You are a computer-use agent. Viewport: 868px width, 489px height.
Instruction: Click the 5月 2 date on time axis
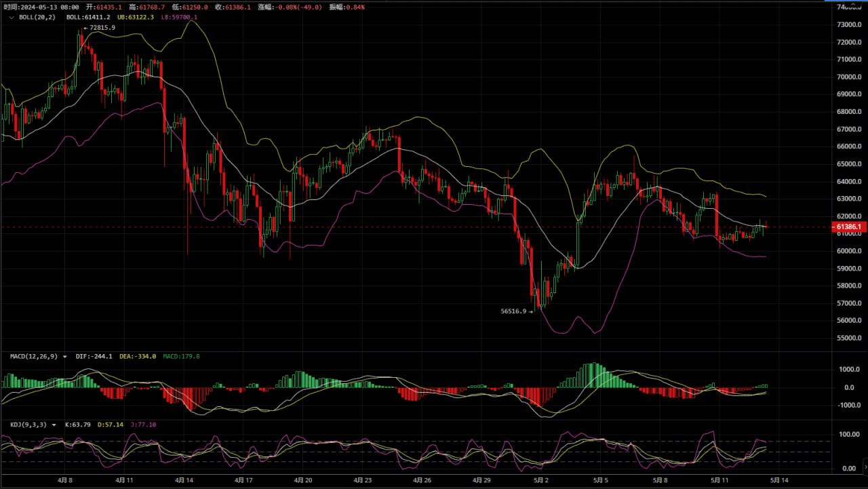click(x=540, y=480)
